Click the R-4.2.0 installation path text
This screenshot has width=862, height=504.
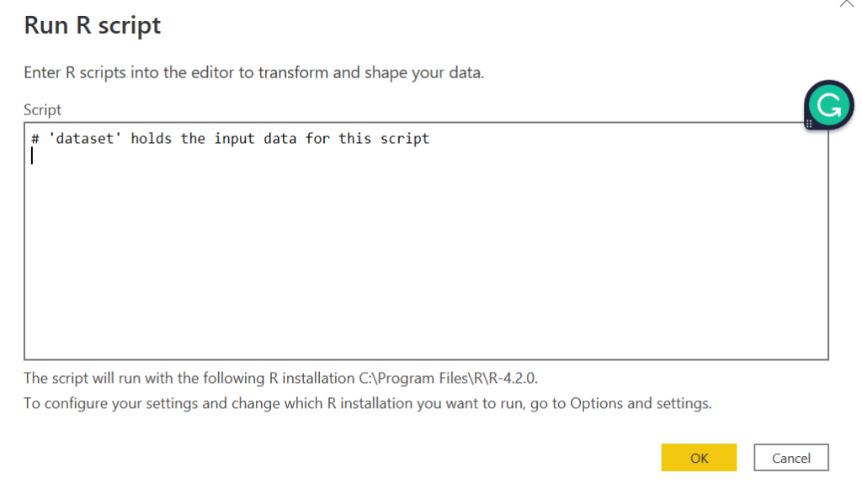pos(448,378)
